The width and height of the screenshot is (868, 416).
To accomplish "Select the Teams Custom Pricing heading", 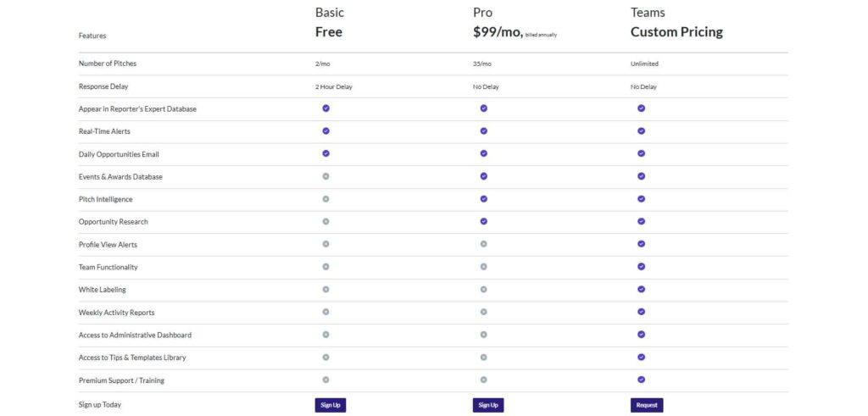I will click(x=676, y=32).
